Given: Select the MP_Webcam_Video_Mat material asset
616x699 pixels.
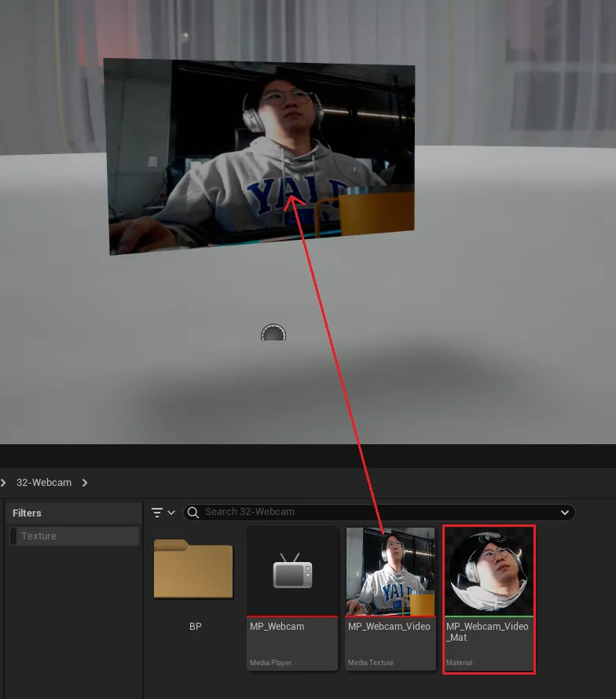Looking at the screenshot, I should (489, 599).
